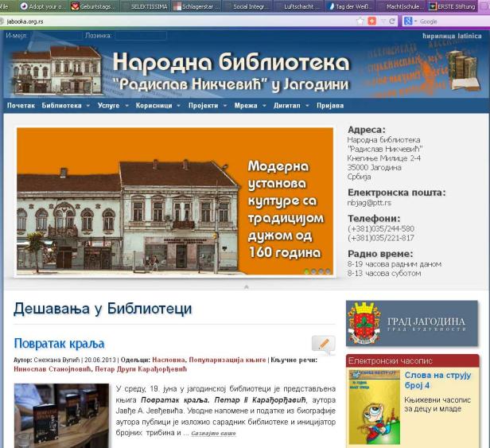Click the author name 'Снежана Вулић'
This screenshot has width=490, height=448.
57,360
